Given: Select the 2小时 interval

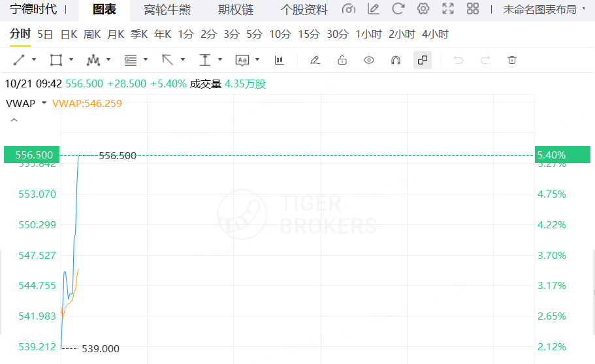Looking at the screenshot, I should [402, 35].
